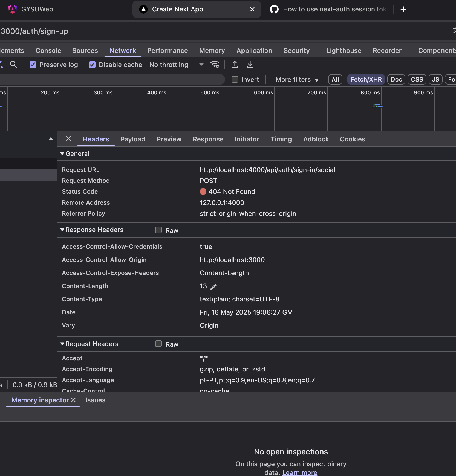This screenshot has width=456, height=476.
Task: Click the pencil edit icon next to Content-Length
Action: [x=213, y=287]
